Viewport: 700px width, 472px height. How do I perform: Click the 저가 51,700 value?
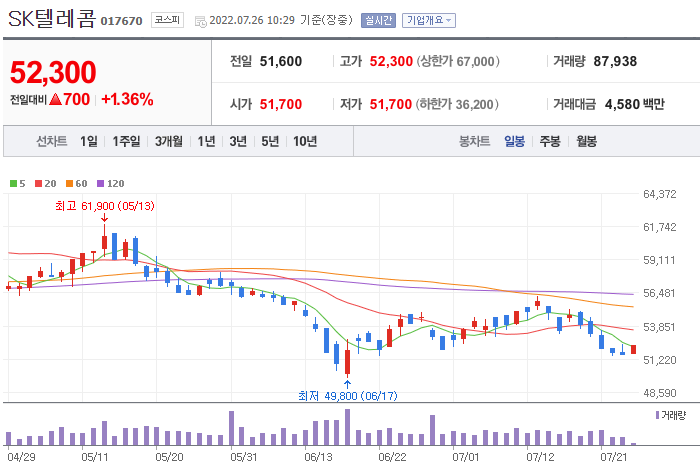click(x=391, y=104)
